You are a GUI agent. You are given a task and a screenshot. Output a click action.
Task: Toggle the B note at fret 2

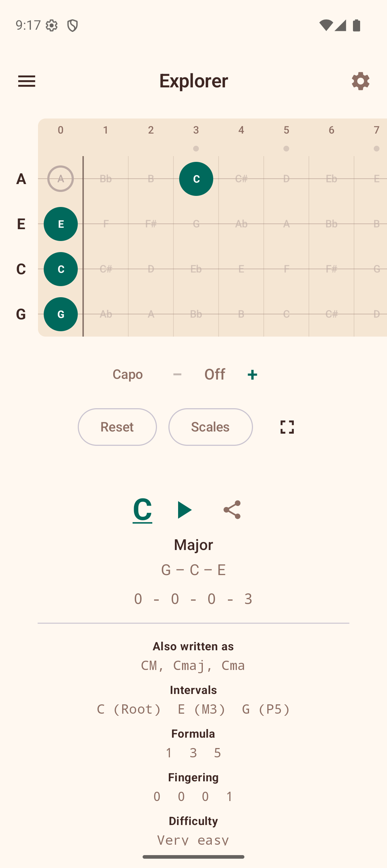[x=151, y=179]
